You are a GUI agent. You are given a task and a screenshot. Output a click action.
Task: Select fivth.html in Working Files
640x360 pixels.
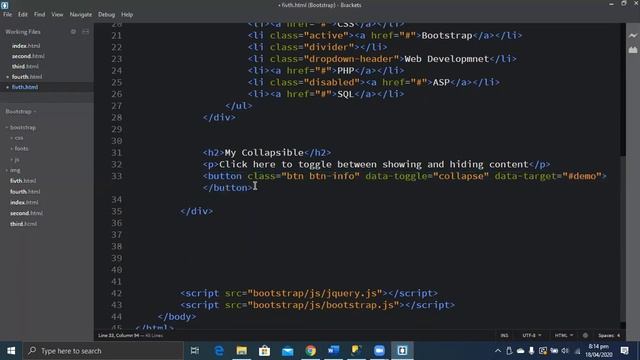25,87
